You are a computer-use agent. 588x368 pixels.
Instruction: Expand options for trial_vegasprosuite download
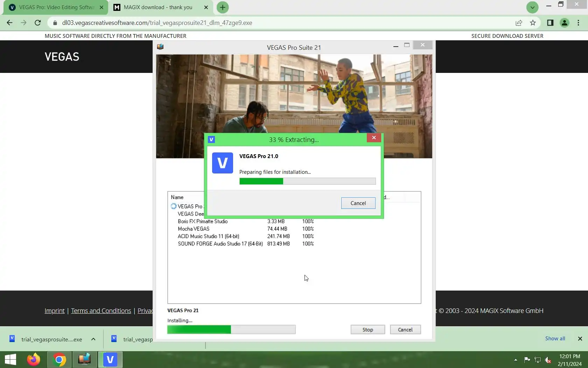click(93, 339)
